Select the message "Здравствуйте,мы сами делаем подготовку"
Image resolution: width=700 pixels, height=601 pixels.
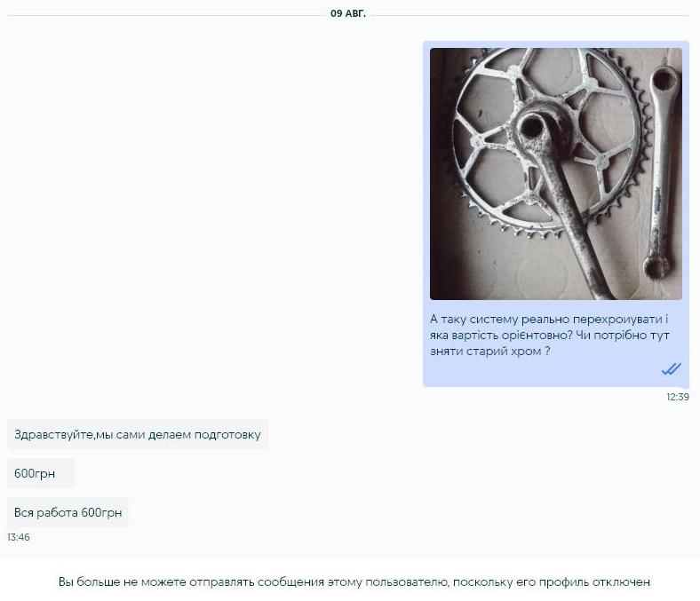coord(138,434)
